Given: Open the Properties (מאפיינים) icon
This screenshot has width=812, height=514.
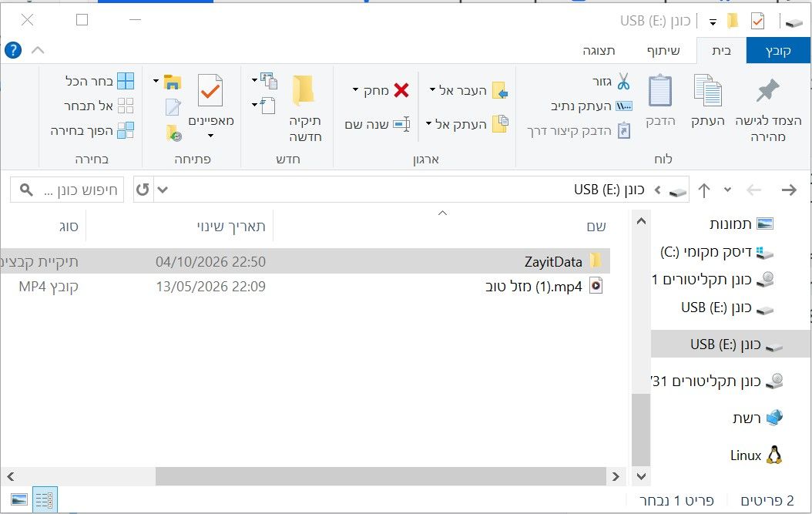Looking at the screenshot, I should coord(210,91).
